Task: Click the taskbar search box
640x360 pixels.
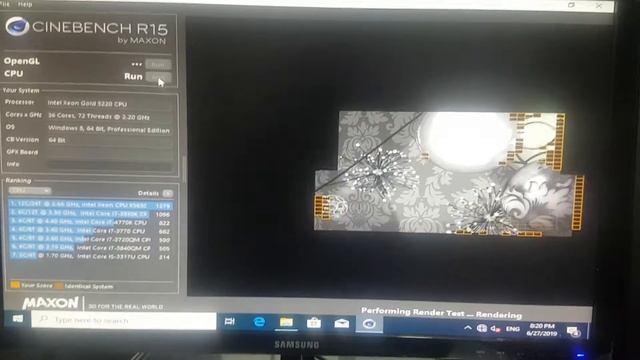Action: tap(124, 320)
